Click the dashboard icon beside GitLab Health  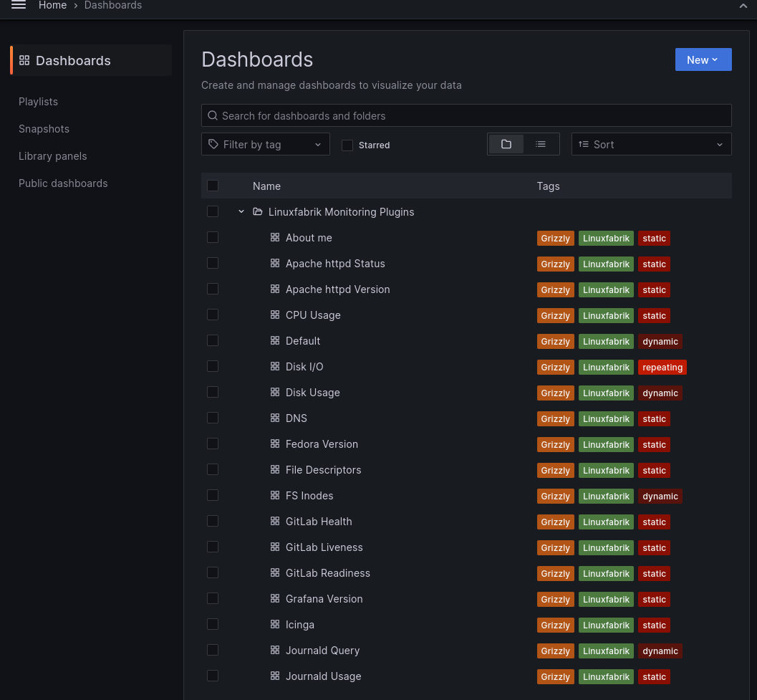(x=275, y=521)
